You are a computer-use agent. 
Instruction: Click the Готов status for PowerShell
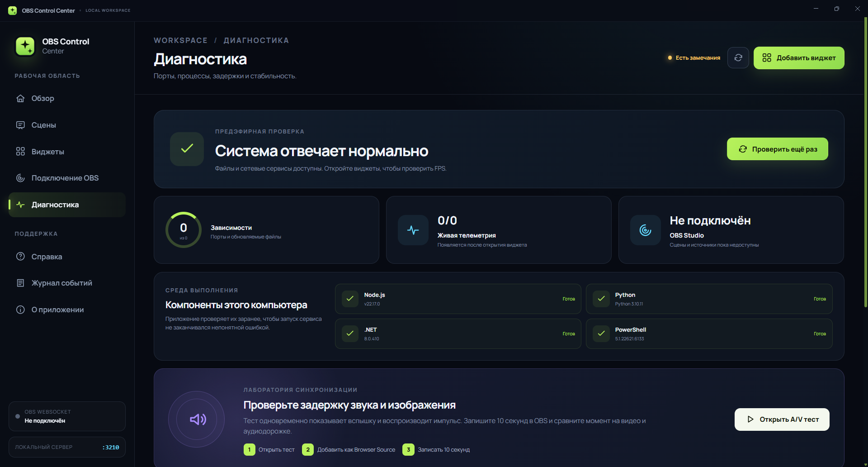point(820,334)
